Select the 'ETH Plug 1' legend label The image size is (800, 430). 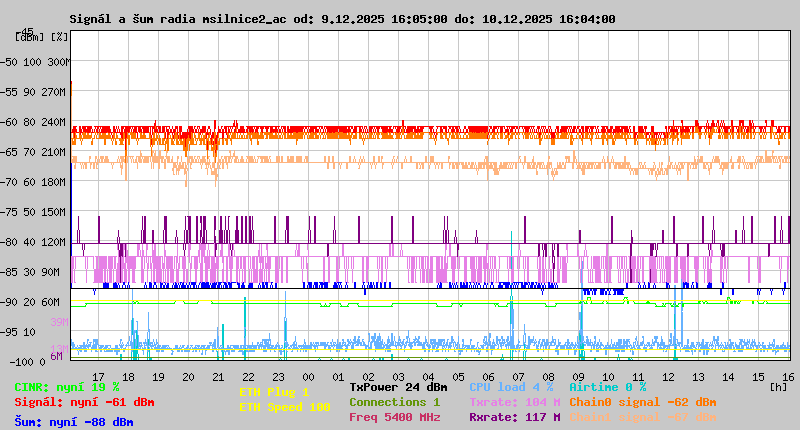pyautogui.click(x=274, y=392)
